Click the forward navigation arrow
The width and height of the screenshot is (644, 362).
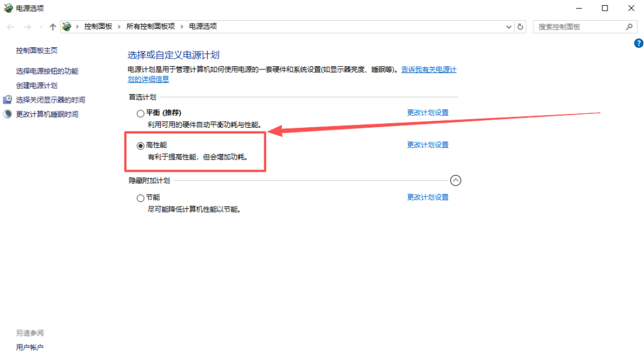tap(27, 26)
